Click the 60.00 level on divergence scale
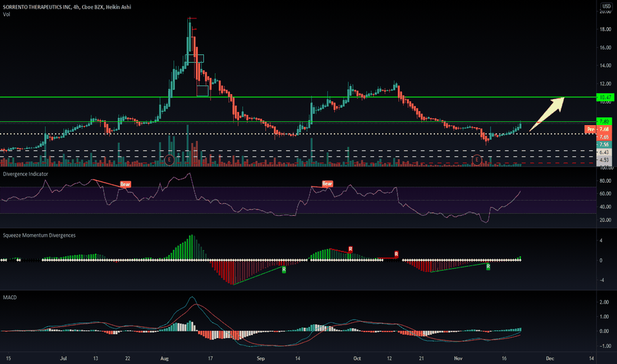The width and height of the screenshot is (617, 364). [x=605, y=194]
